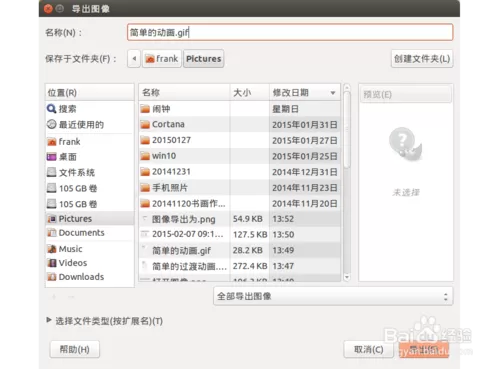Select the 20141120书画作... folder
This screenshot has height=369, width=500.
pyautogui.click(x=240, y=203)
